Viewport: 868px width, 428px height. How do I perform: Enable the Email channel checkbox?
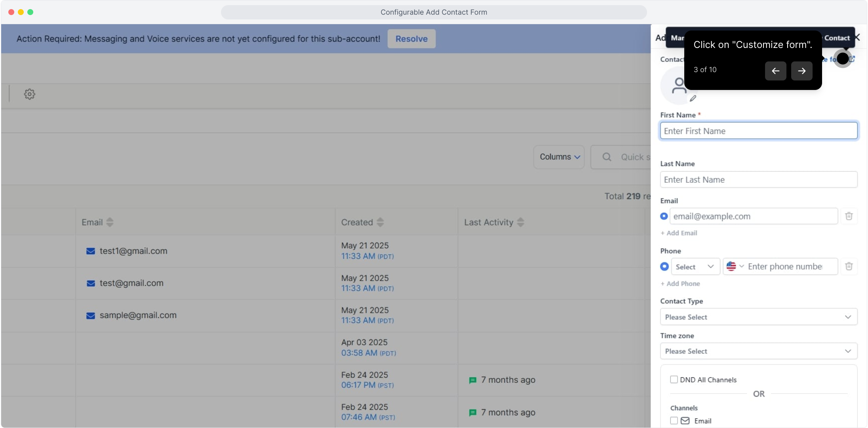[674, 420]
